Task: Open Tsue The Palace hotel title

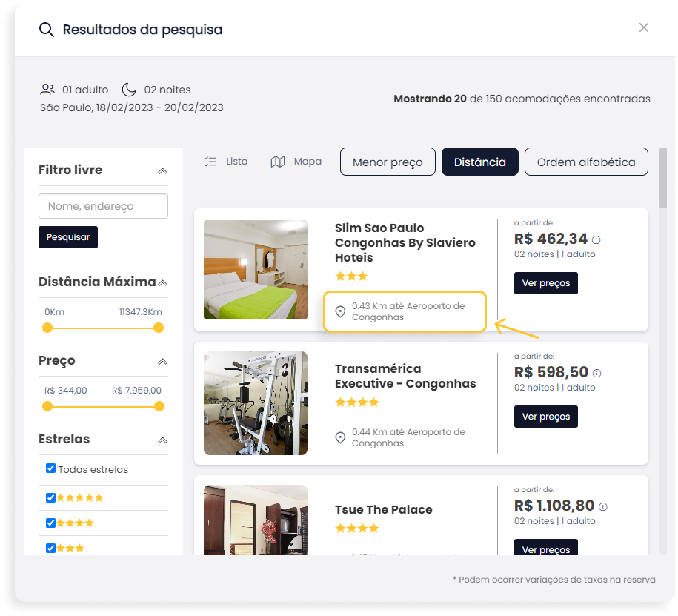Action: (383, 509)
